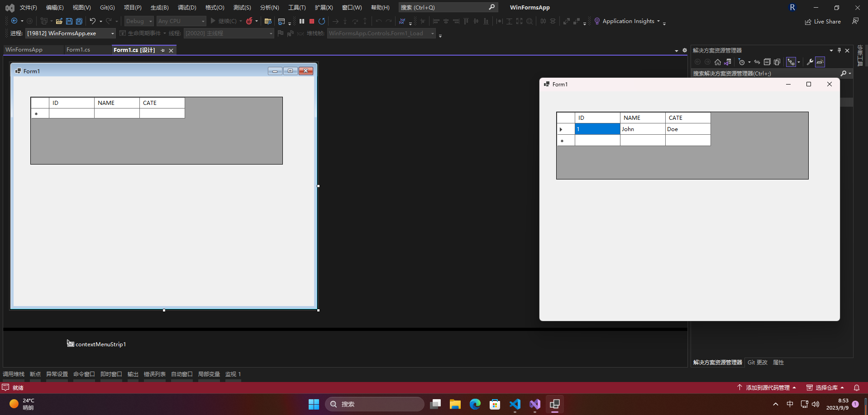This screenshot has height=415, width=868.
Task: Click search magnifier in Solution Explorer
Action: pos(844,73)
